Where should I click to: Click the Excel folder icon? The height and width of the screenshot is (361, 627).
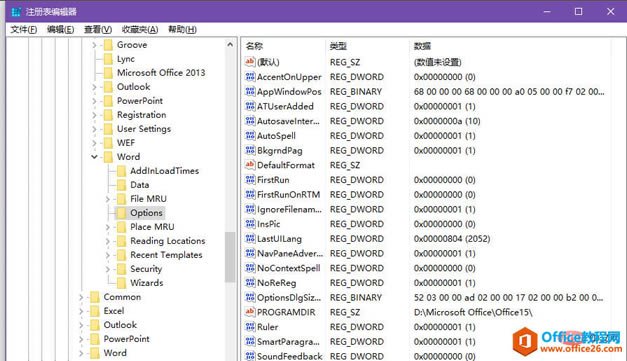tap(95, 311)
